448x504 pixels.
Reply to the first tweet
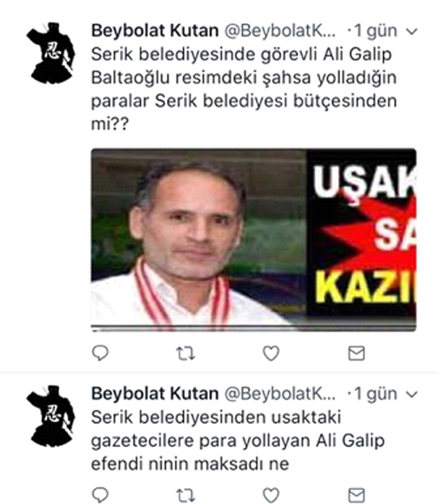tap(100, 353)
